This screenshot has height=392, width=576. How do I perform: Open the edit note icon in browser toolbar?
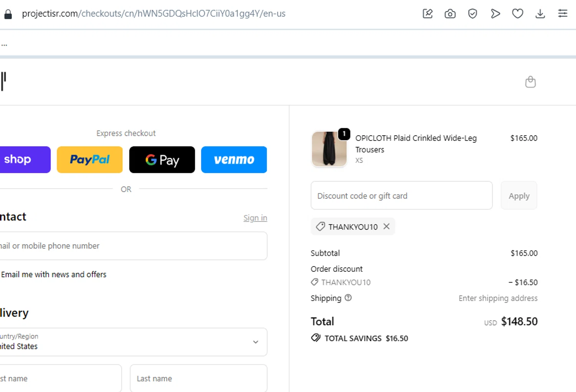(x=427, y=14)
